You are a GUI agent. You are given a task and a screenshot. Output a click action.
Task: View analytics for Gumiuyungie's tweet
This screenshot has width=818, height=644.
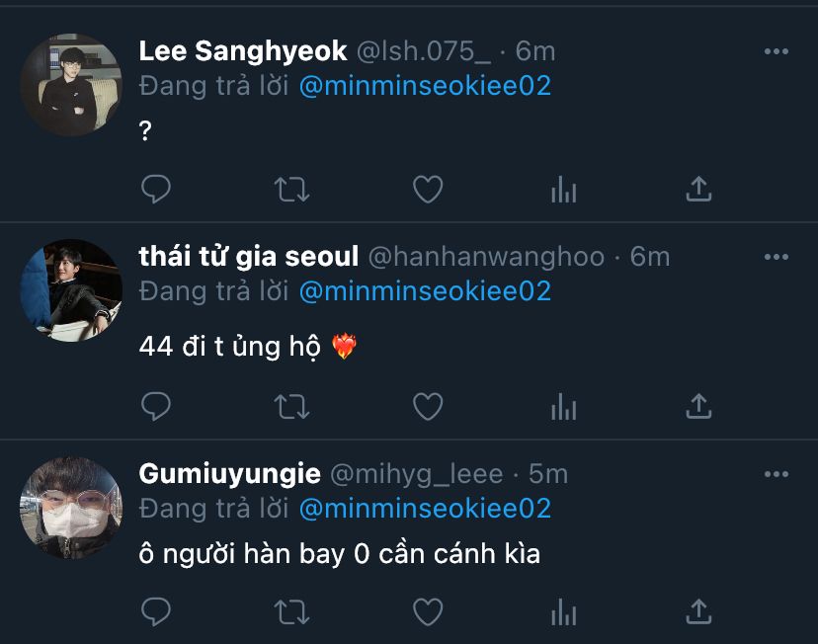(563, 612)
